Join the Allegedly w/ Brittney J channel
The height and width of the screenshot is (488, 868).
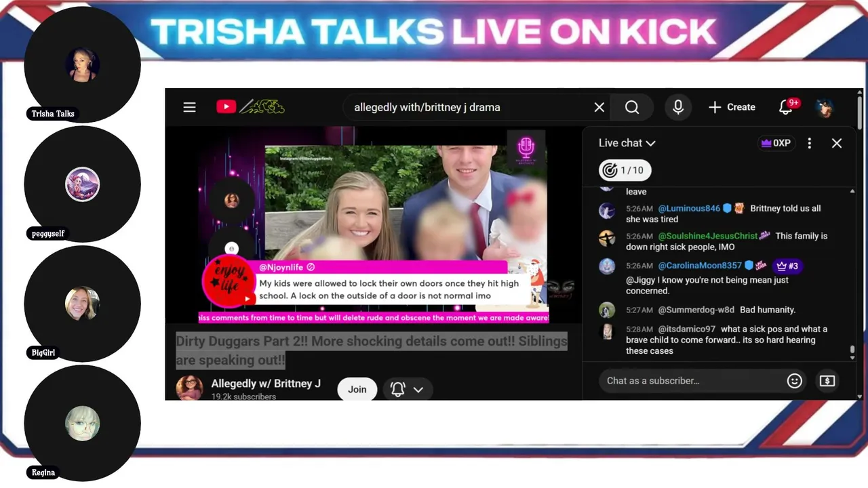(357, 389)
